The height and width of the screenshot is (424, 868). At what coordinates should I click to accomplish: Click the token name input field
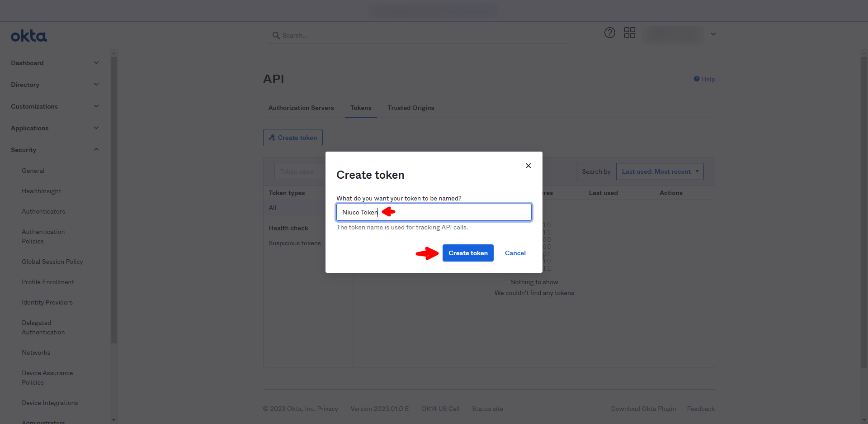click(434, 212)
